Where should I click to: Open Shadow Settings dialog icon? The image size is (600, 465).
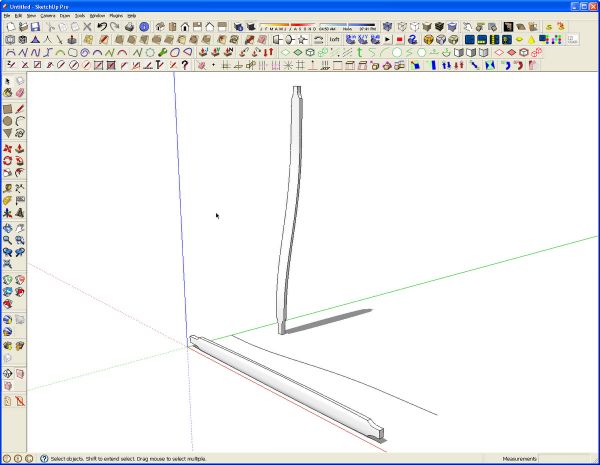(x=238, y=26)
